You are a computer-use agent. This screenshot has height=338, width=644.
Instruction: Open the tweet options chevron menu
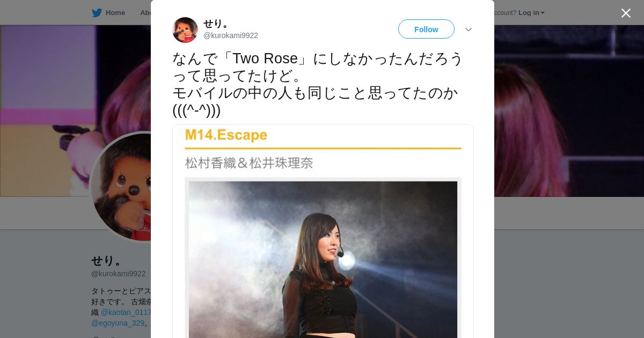469,30
